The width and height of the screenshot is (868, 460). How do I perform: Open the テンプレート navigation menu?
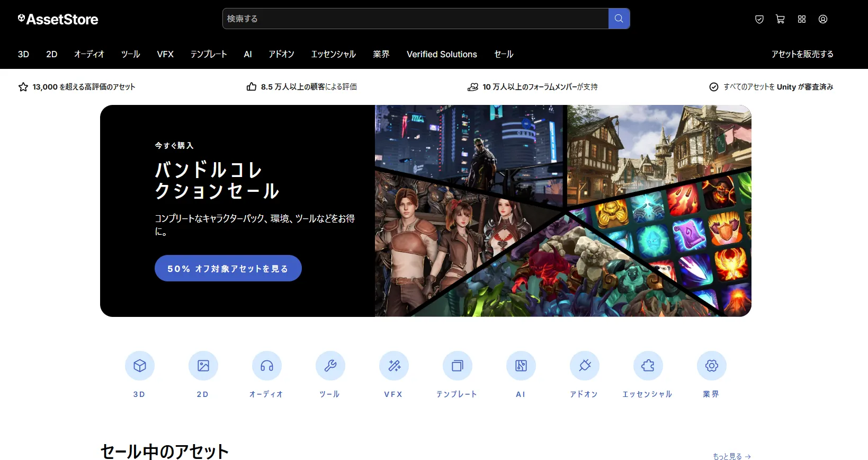tap(209, 54)
